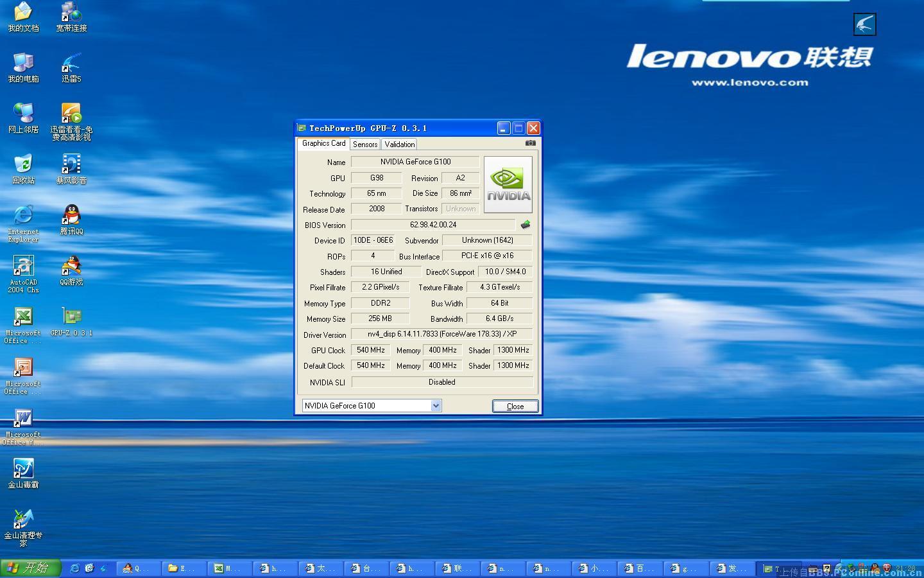
Task: Select the Microsoft Office Excel desktop shortcut
Action: 23,325
